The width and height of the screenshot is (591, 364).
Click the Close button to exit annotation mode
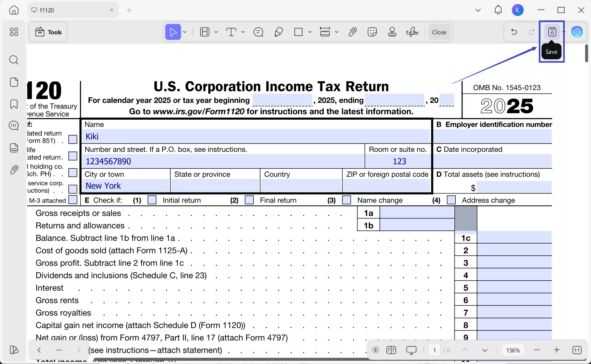[439, 32]
